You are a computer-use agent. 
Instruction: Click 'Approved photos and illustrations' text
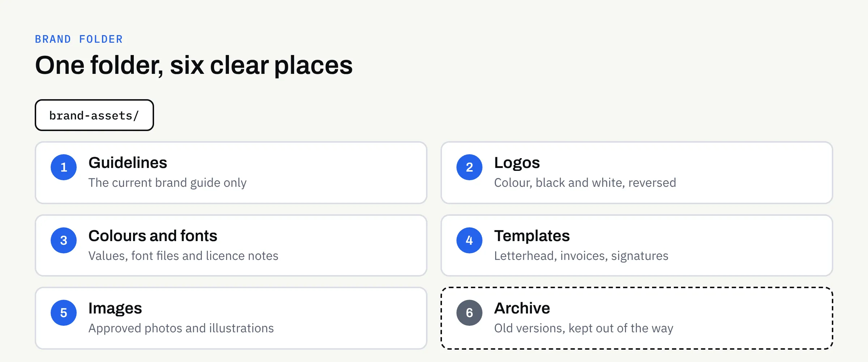[x=181, y=328]
